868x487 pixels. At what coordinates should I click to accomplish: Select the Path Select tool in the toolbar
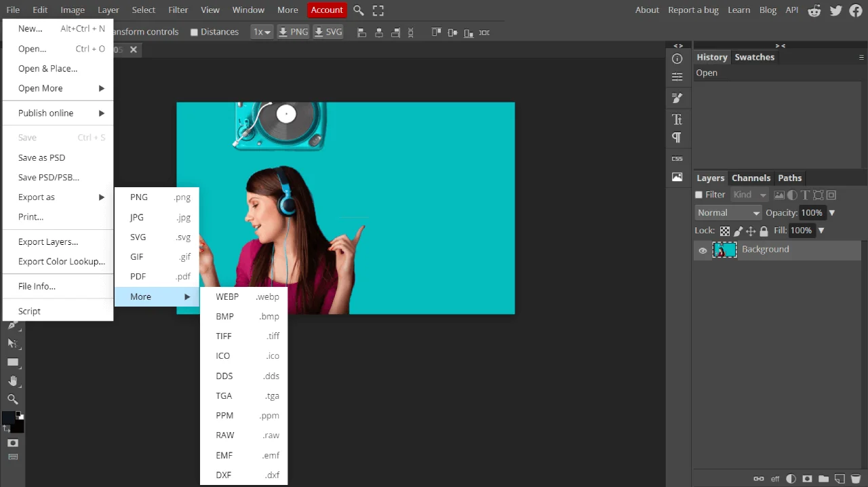[x=12, y=344]
